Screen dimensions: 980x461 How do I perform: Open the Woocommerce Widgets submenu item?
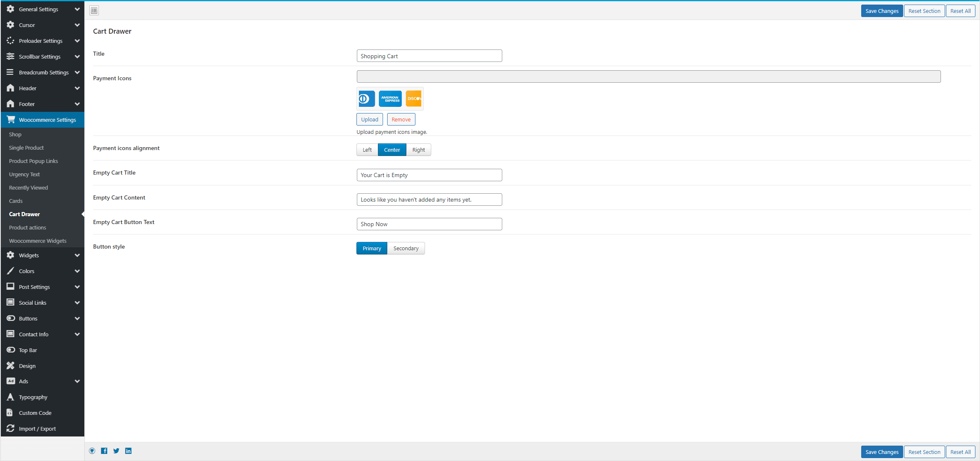click(x=37, y=241)
